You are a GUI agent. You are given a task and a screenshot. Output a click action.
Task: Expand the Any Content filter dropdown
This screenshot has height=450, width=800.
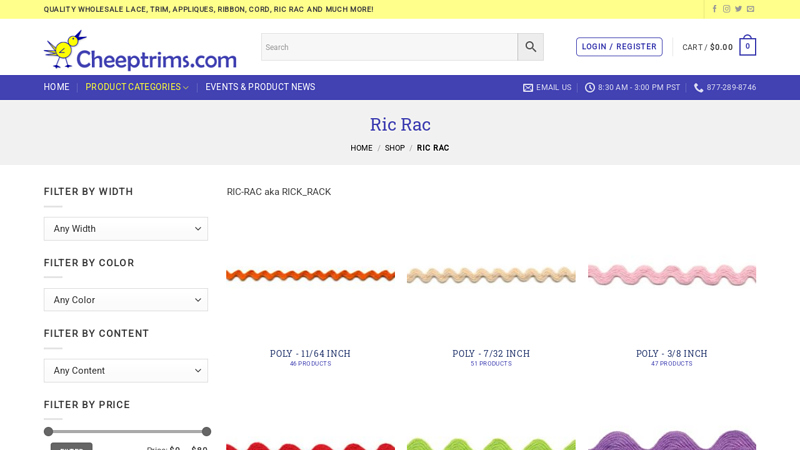pos(126,371)
